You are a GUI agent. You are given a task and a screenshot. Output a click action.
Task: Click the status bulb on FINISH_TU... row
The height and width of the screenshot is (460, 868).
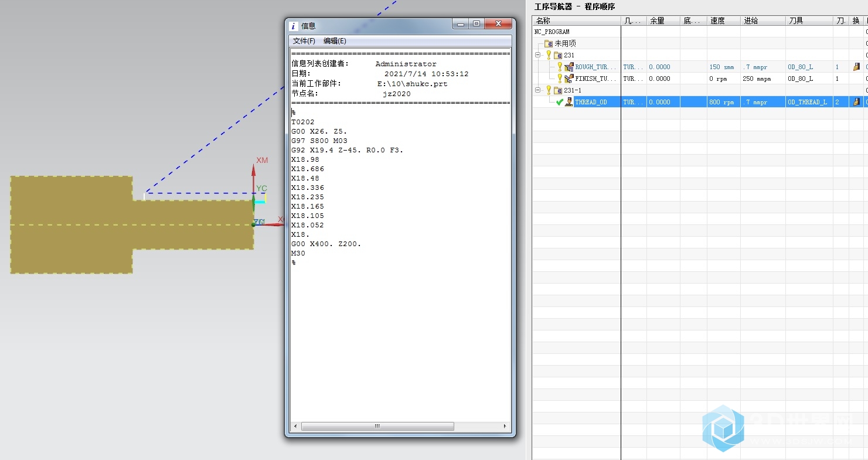(x=560, y=79)
